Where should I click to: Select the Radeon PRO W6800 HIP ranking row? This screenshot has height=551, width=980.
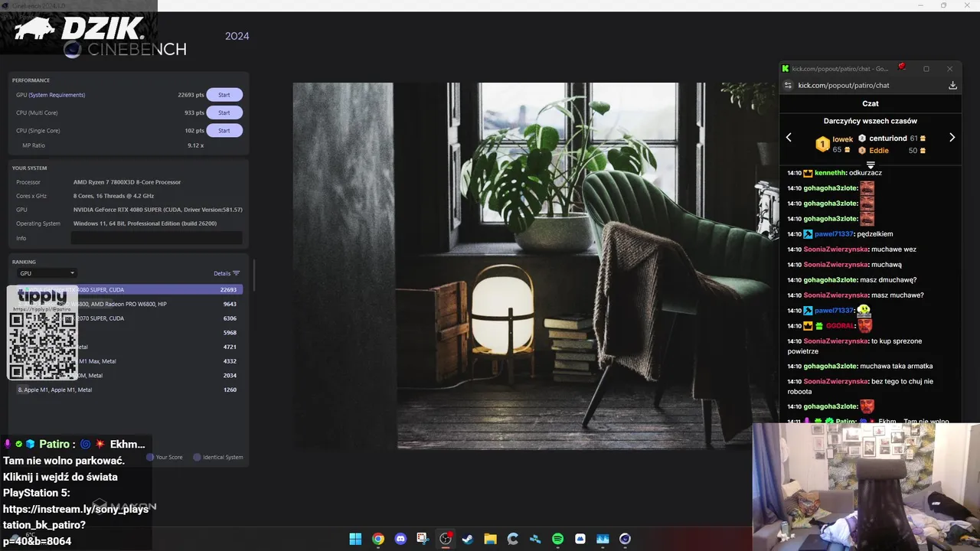click(x=129, y=304)
